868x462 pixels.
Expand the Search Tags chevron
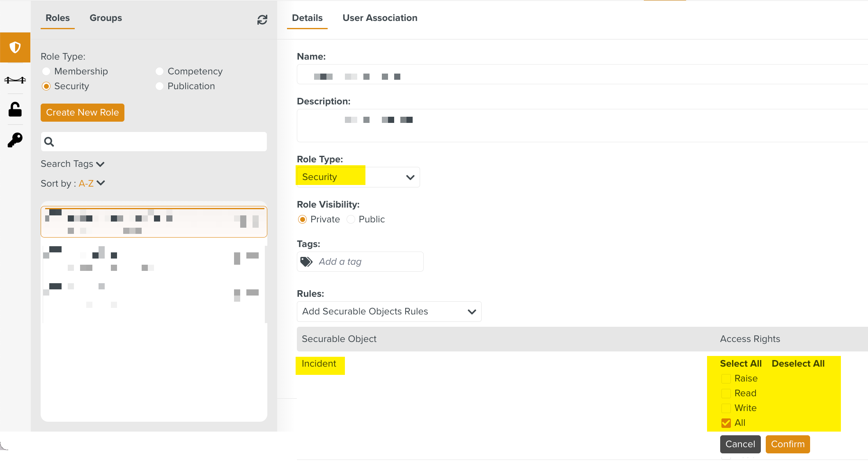point(100,164)
